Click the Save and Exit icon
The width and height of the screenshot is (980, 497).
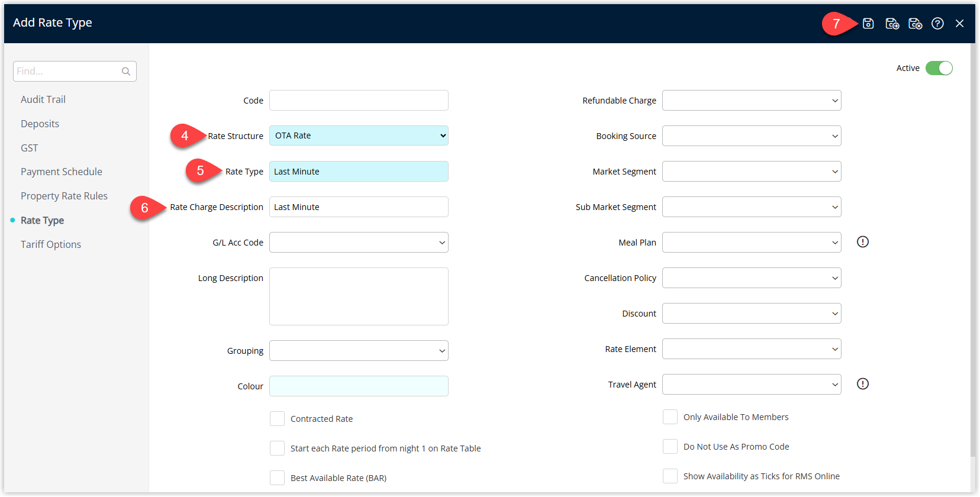point(915,23)
